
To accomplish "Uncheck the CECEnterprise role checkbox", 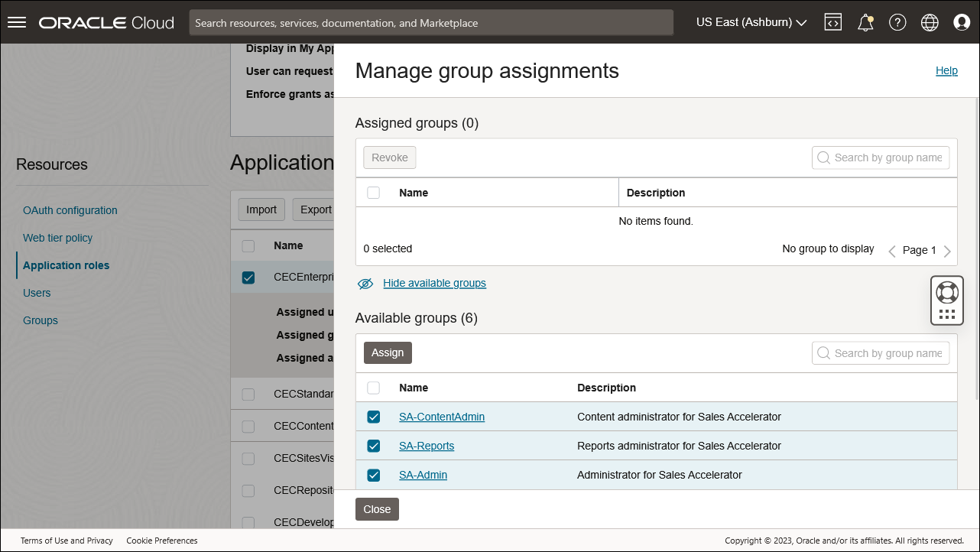I will tap(248, 277).
